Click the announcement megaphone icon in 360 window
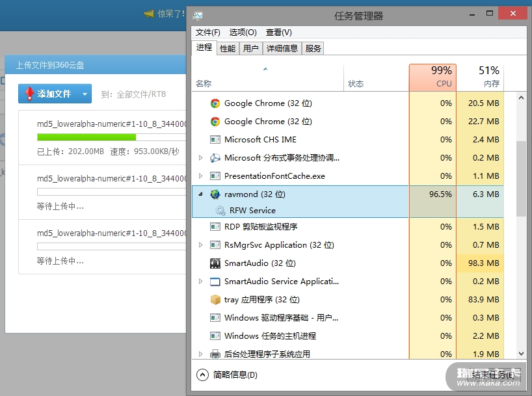 pos(149,14)
